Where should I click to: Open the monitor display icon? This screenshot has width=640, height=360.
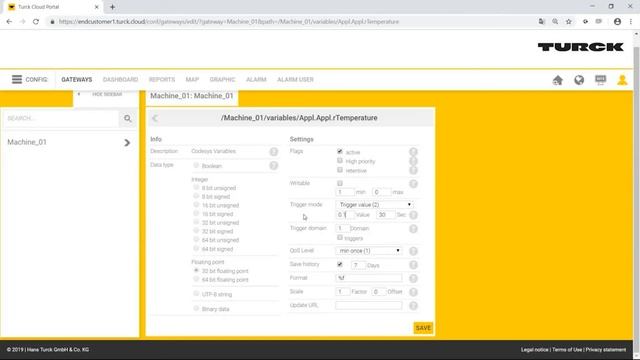(600, 80)
